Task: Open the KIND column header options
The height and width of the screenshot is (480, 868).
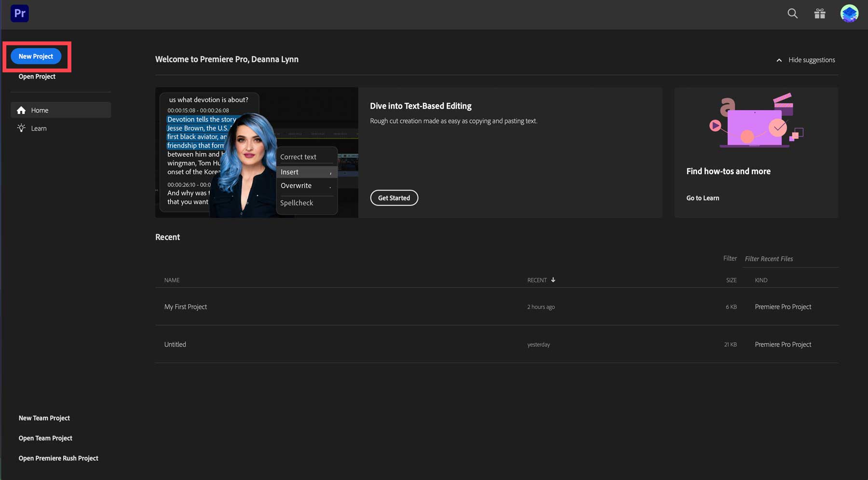Action: pos(761,280)
